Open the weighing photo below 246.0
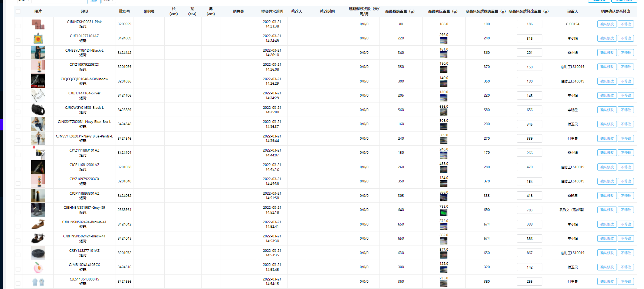 (444, 155)
